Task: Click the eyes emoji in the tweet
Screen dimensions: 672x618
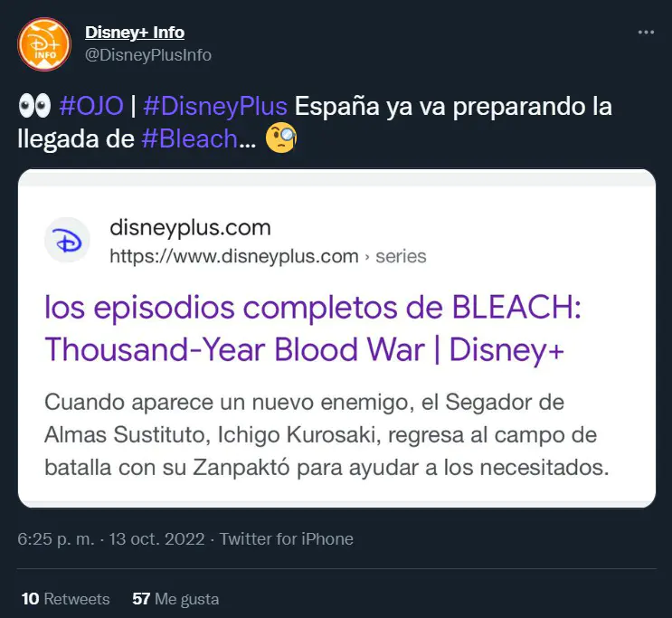Action: click(34, 106)
